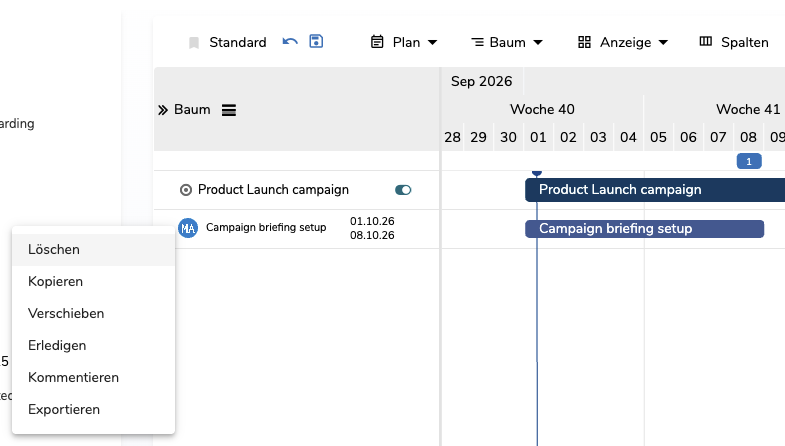This screenshot has width=785, height=446.
Task: Choose Verschieben in the context menu
Action: pyautogui.click(x=94, y=314)
